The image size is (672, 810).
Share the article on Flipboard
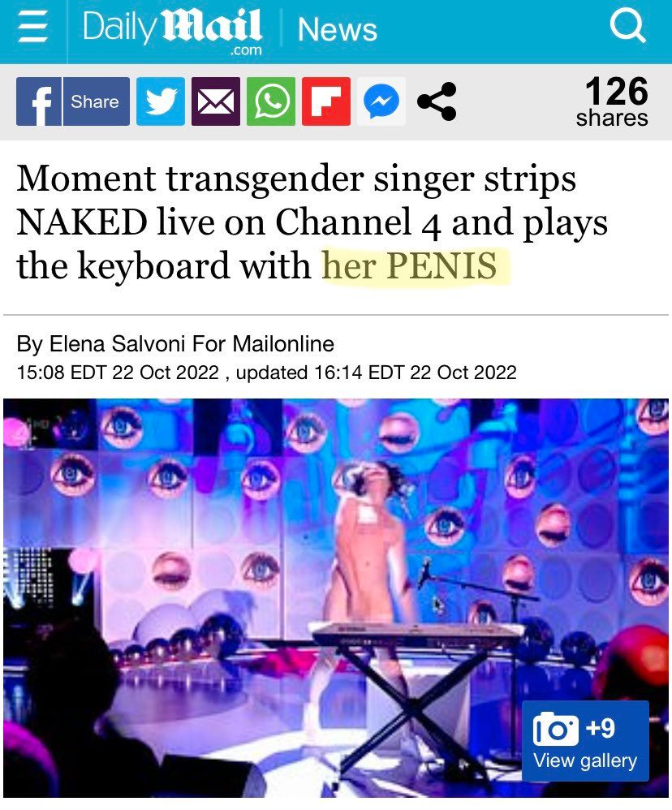[x=326, y=101]
